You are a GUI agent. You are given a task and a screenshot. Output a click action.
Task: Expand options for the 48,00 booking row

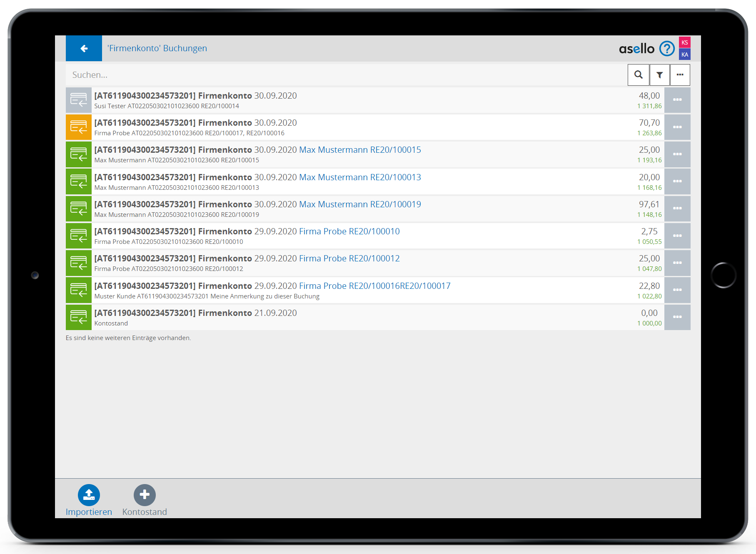677,100
